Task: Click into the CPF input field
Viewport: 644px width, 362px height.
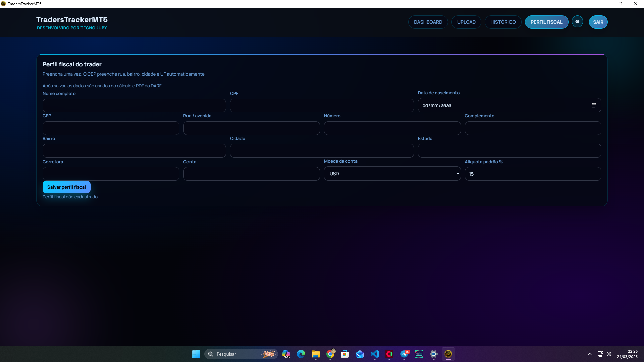Action: [x=321, y=106]
